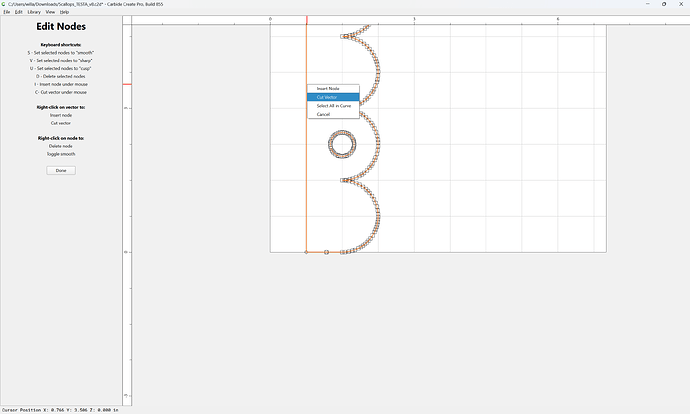690x414 pixels.
Task: Click the Carbide Create app icon in title bar
Action: click(x=4, y=4)
